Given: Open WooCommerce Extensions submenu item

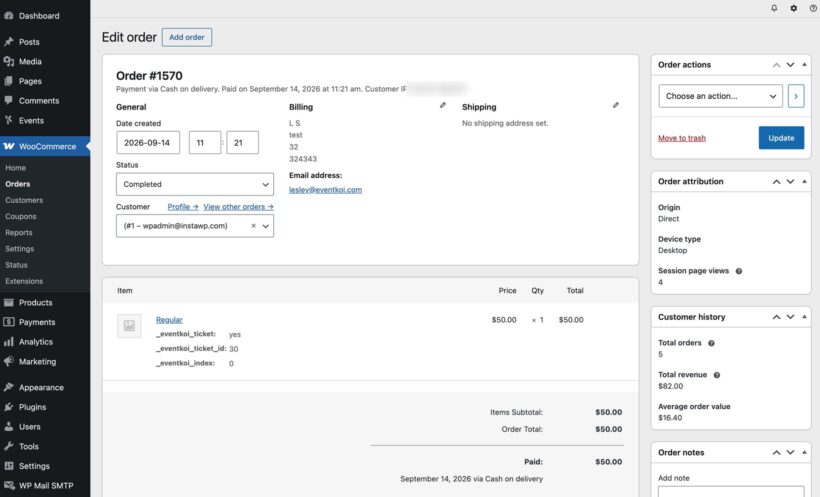Looking at the screenshot, I should point(24,281).
